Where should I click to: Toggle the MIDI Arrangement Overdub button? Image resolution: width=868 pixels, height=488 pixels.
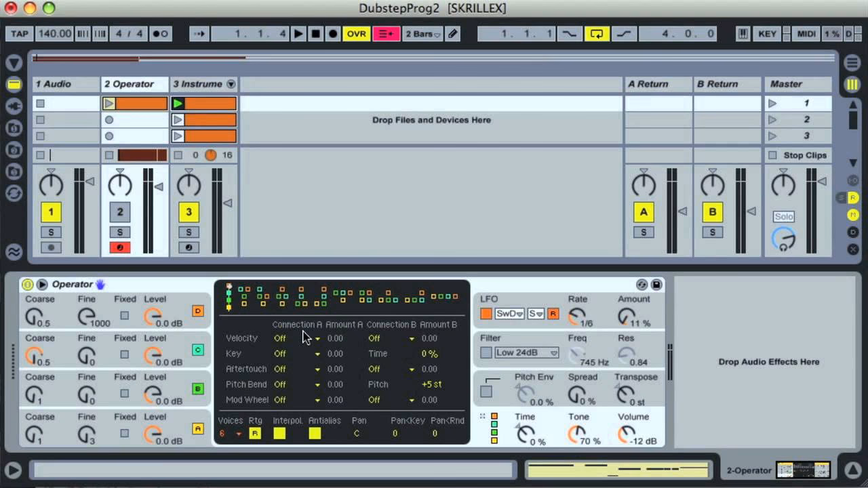(x=387, y=33)
